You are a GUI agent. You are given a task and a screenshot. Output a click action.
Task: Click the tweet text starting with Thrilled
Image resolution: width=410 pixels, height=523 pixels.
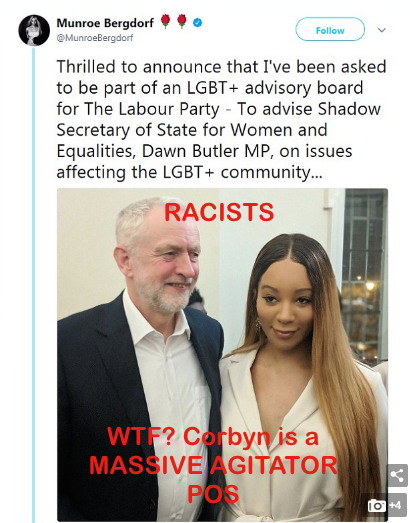(221, 119)
